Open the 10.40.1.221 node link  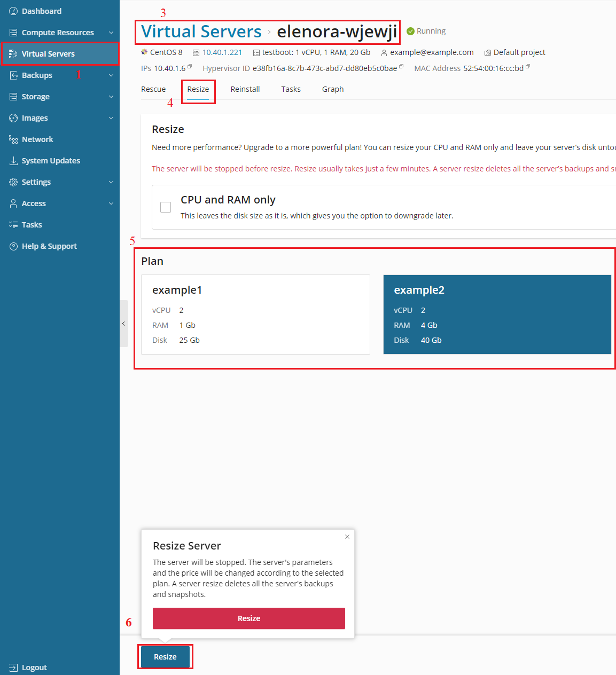(222, 52)
